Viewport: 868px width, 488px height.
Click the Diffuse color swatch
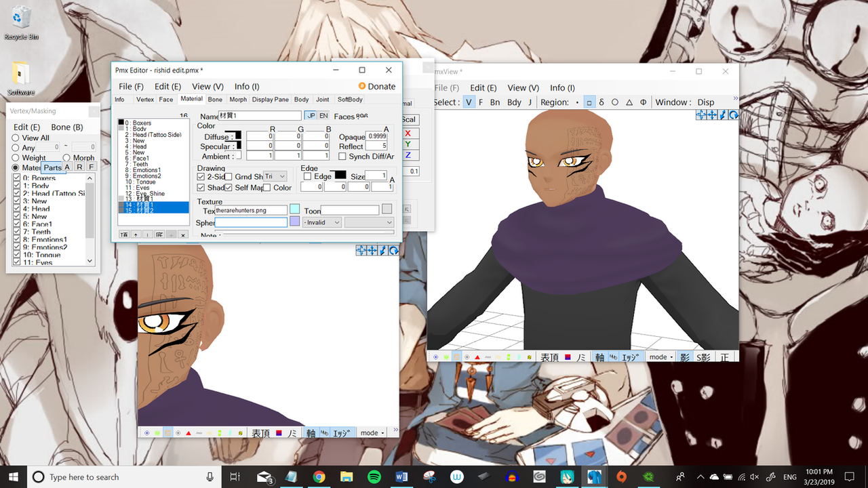click(237, 136)
